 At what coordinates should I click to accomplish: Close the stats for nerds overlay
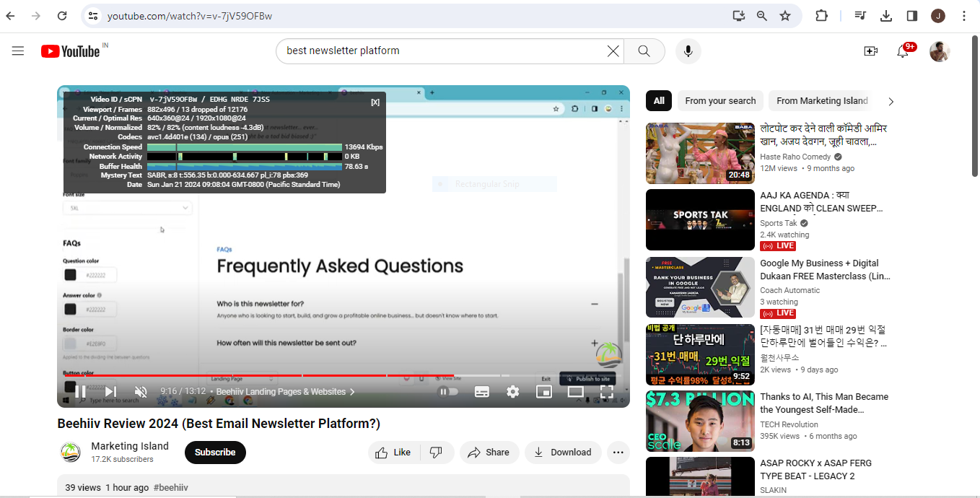375,102
